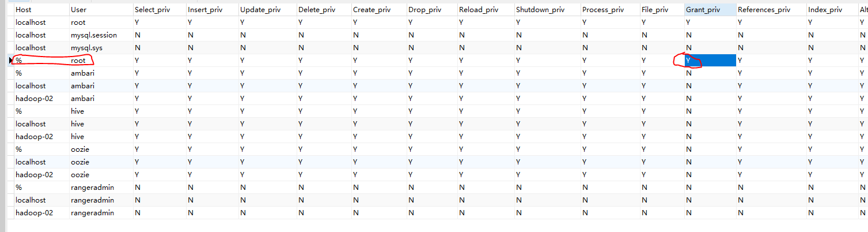Viewport: 868px width, 232px height.
Task: Click the Reload_priv column header
Action: tap(485, 10)
